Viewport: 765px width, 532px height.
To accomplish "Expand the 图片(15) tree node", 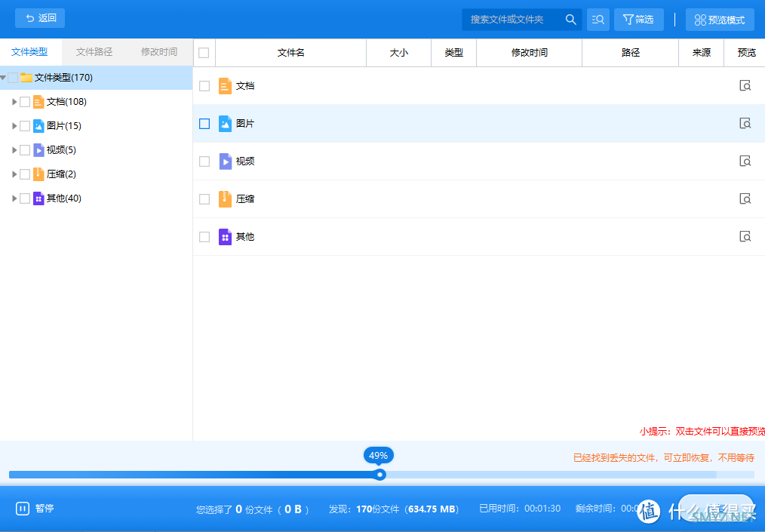I will pos(14,126).
